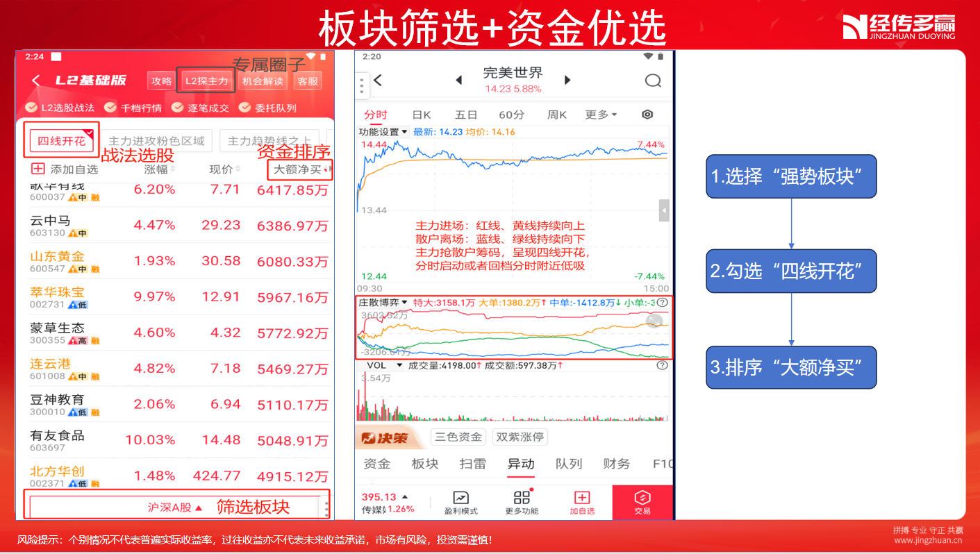
Task: Expand the 沪深A股 sector selector
Action: pyautogui.click(x=175, y=507)
